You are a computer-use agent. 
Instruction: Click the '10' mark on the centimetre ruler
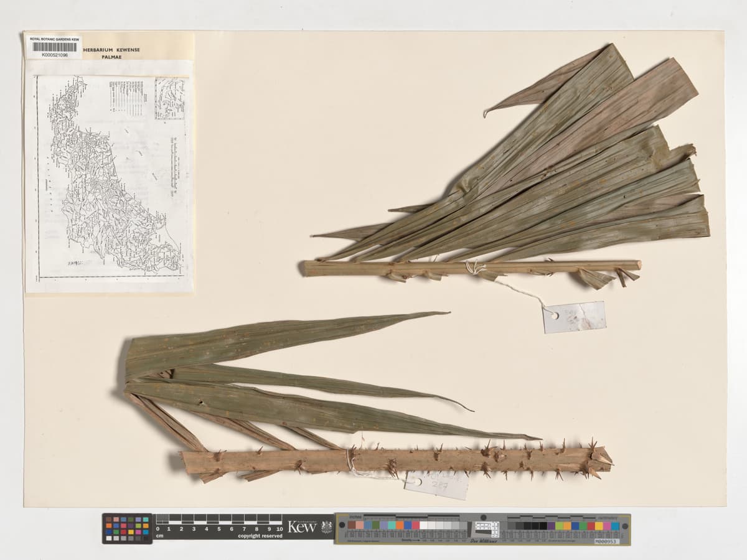[x=280, y=529]
